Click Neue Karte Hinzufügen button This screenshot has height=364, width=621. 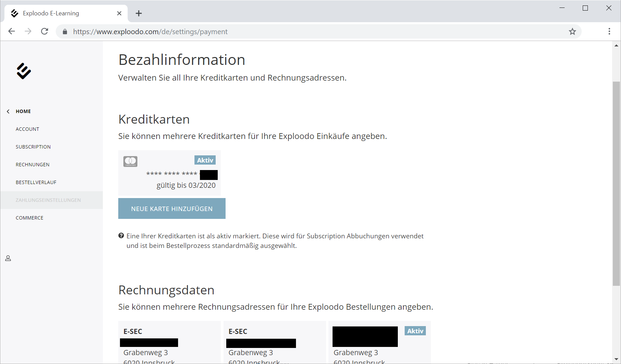[x=172, y=209]
